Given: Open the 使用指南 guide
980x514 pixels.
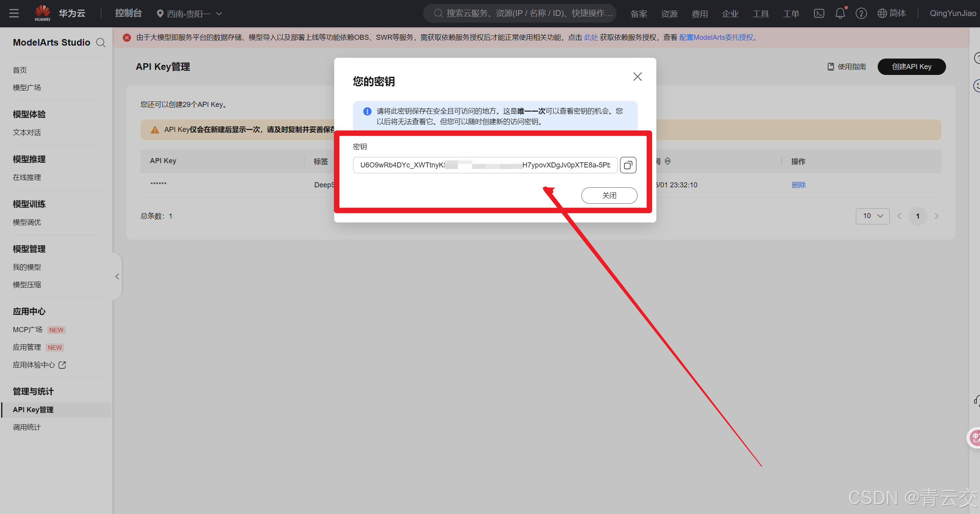Looking at the screenshot, I should coord(846,67).
